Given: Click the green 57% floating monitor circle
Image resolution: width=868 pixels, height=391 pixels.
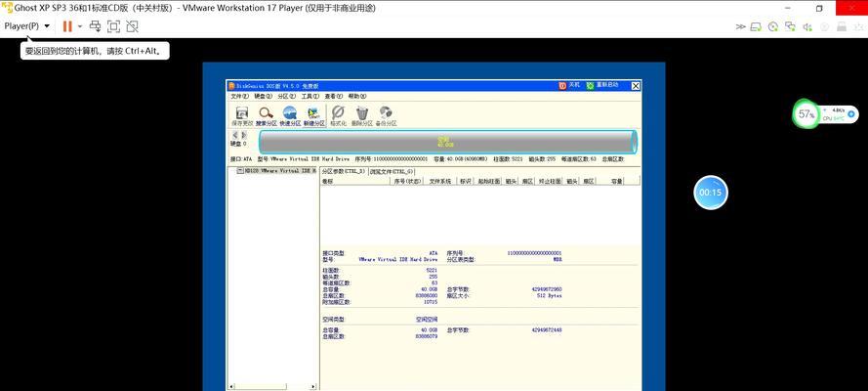Looking at the screenshot, I should pyautogui.click(x=806, y=114).
